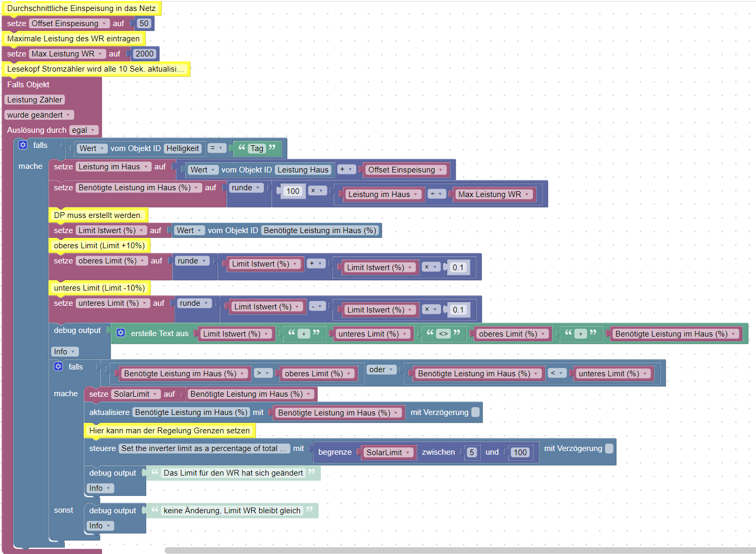Select object ID 'Helligkeit'

pyautogui.click(x=183, y=148)
